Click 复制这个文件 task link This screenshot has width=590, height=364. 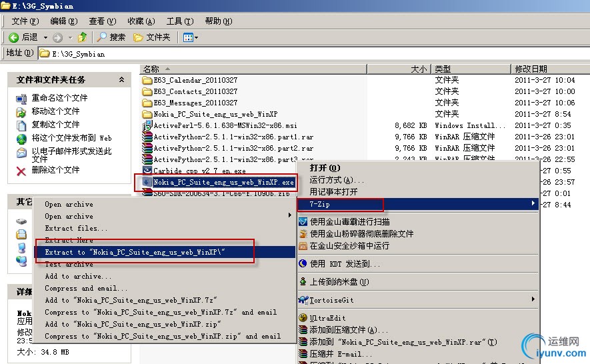56,124
